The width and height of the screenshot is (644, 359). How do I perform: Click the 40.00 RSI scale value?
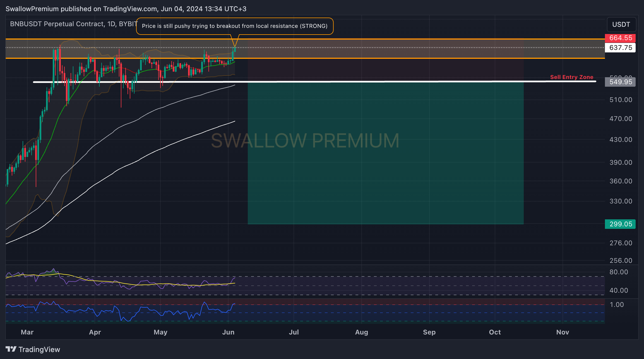[619, 290]
